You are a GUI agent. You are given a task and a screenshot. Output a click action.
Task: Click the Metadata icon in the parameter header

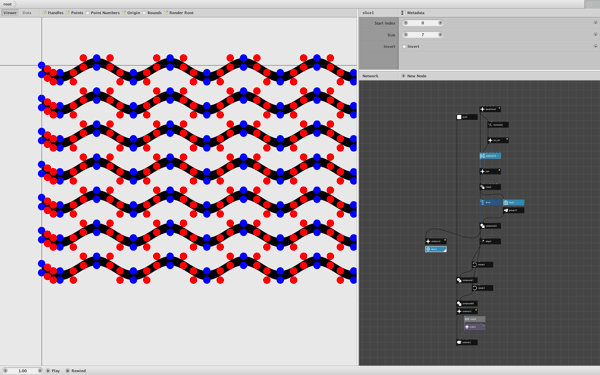402,13
